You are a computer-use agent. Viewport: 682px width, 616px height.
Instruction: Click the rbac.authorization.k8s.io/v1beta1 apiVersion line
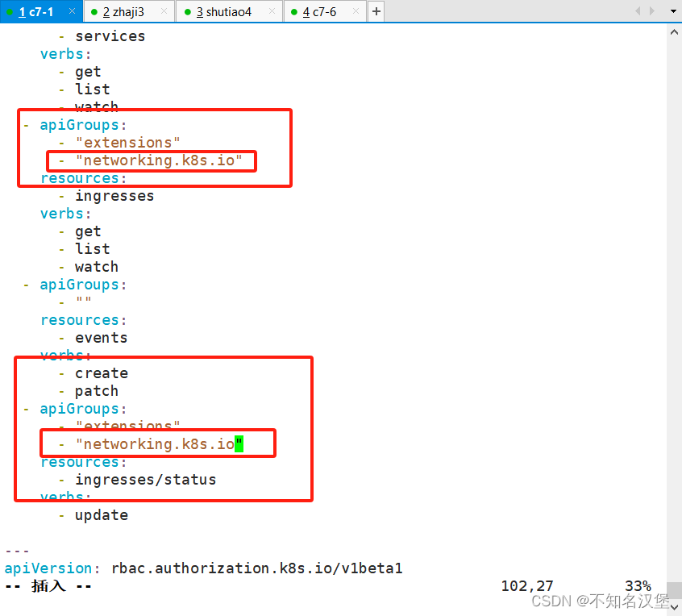(204, 568)
